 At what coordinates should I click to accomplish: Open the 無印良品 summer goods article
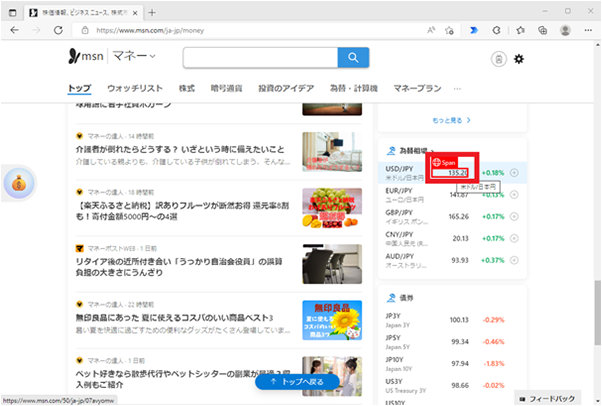click(x=174, y=318)
